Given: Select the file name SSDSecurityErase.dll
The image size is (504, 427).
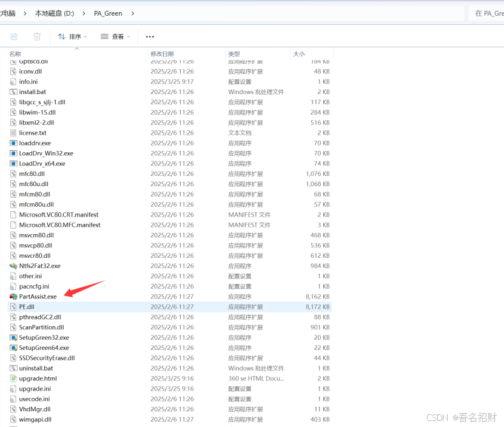Looking at the screenshot, I should 47,358.
